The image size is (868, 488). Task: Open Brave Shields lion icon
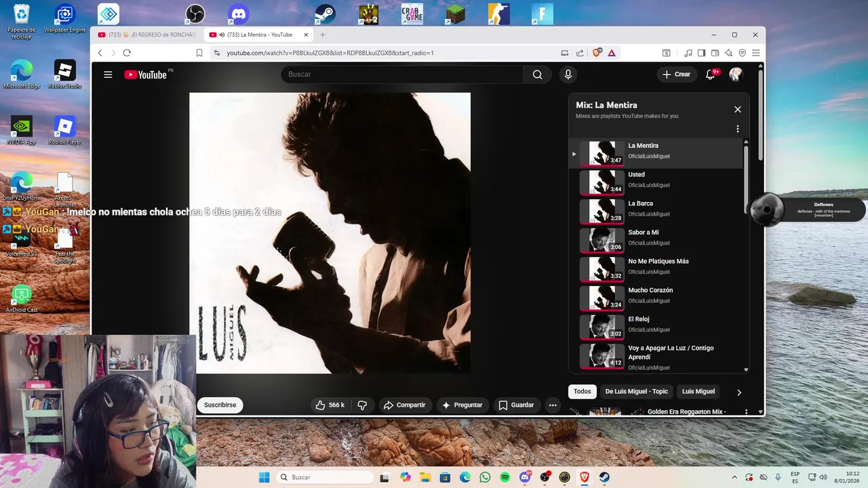pyautogui.click(x=597, y=53)
